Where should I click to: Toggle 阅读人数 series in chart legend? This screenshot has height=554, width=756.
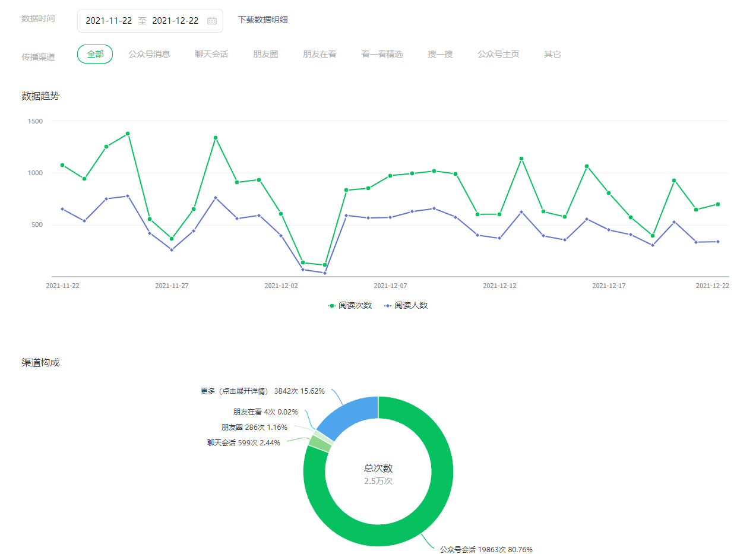406,305
